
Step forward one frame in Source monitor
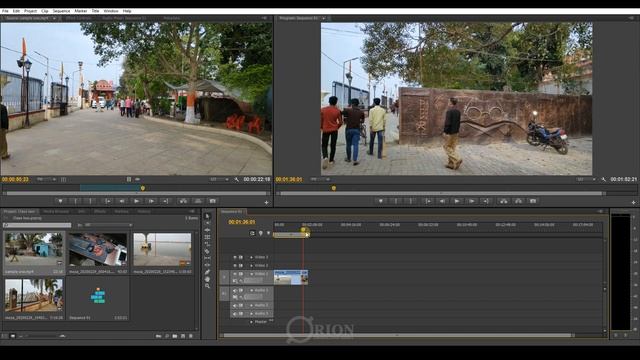[x=151, y=201]
